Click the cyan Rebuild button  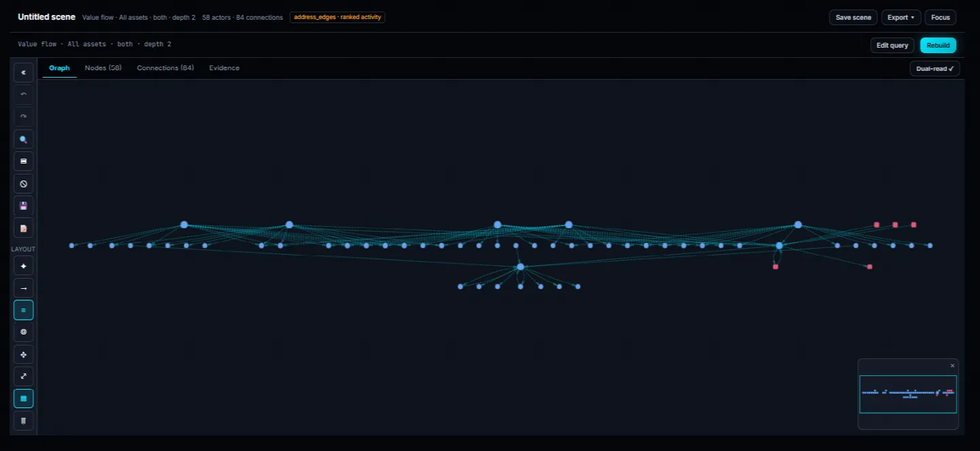938,46
